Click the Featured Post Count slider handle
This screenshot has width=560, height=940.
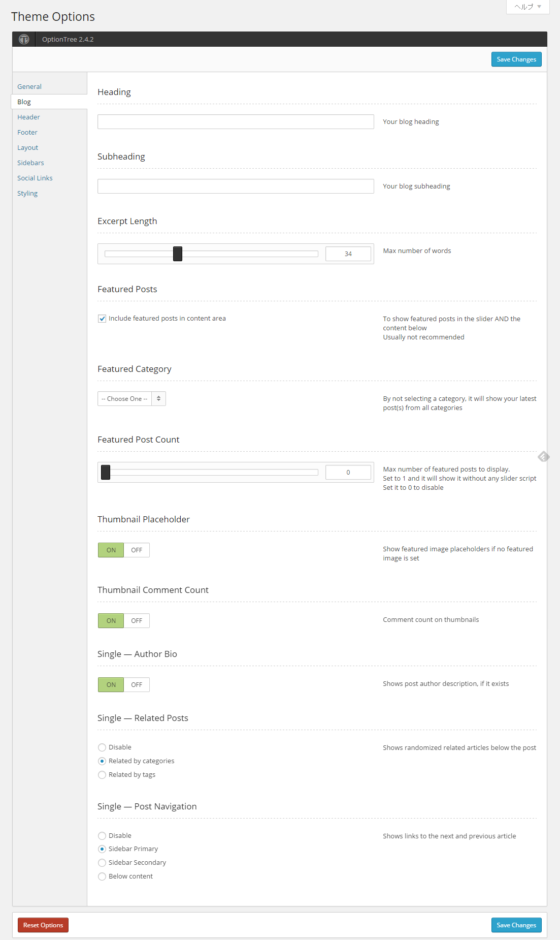click(x=106, y=472)
